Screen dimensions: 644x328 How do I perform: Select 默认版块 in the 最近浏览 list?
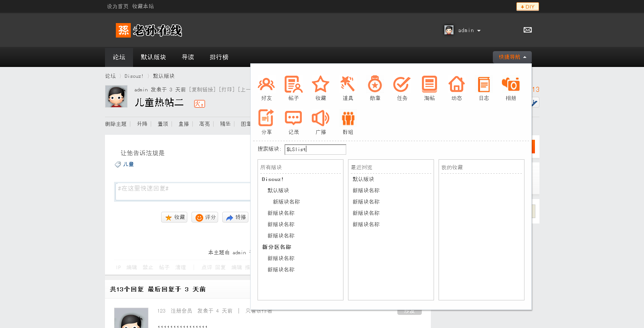click(363, 179)
